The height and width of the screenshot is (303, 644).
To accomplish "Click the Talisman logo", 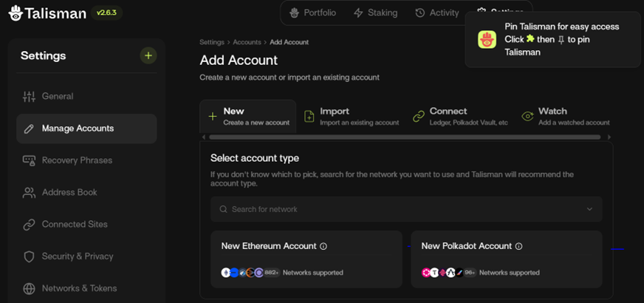I will [x=47, y=13].
